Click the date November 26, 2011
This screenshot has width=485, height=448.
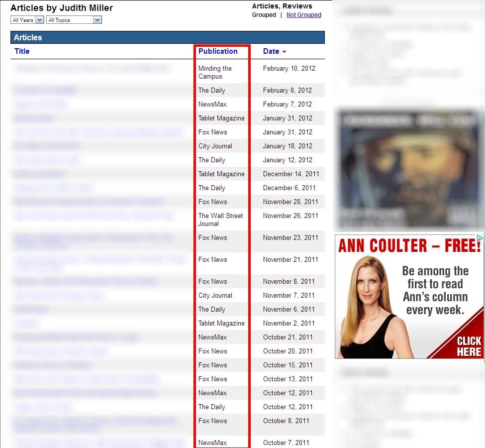tap(291, 216)
